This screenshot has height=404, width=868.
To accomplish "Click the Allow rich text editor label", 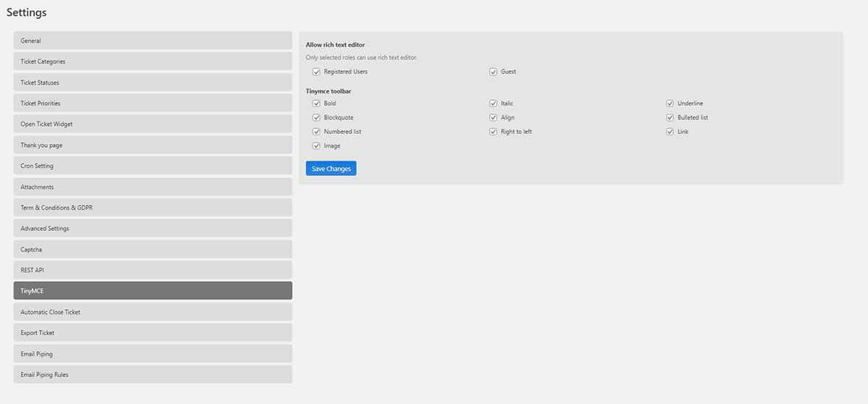I will point(336,45).
